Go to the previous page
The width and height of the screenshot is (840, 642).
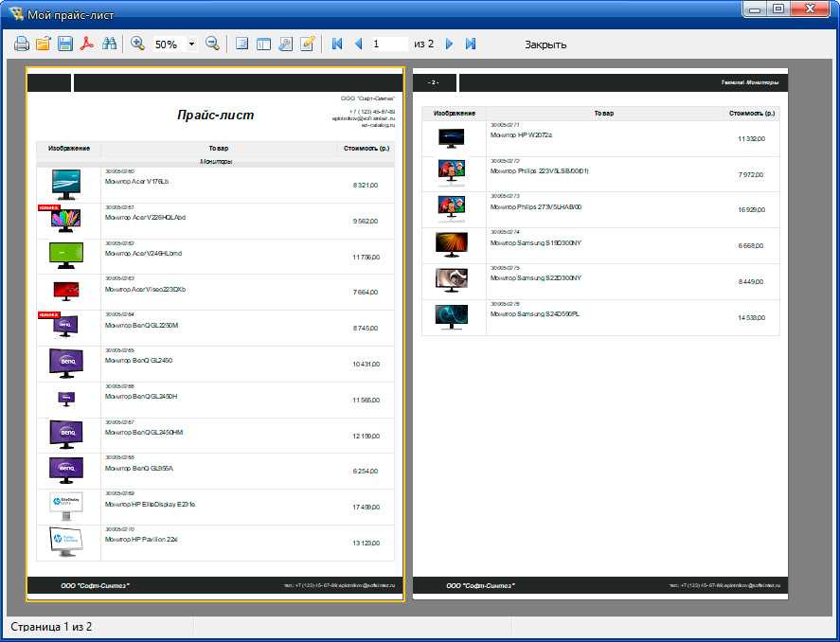pos(358,44)
